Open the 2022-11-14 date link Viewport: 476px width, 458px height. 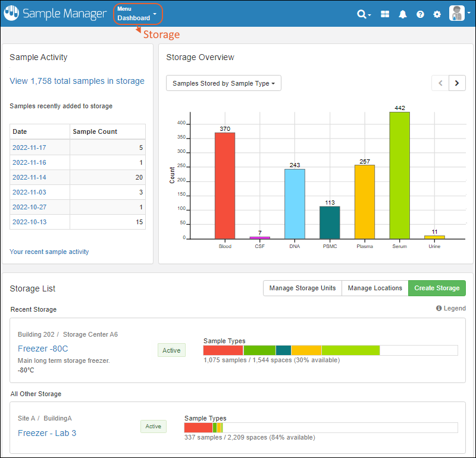(29, 177)
